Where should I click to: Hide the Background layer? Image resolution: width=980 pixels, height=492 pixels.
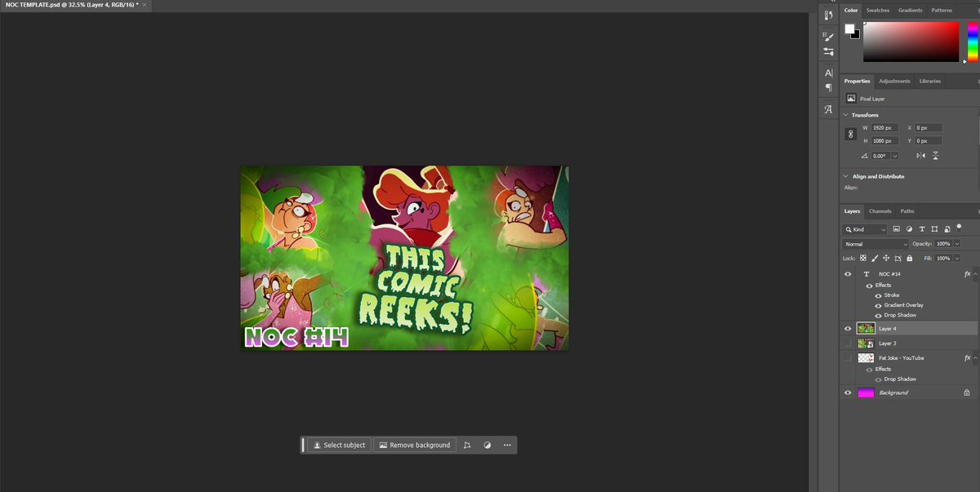click(x=848, y=392)
